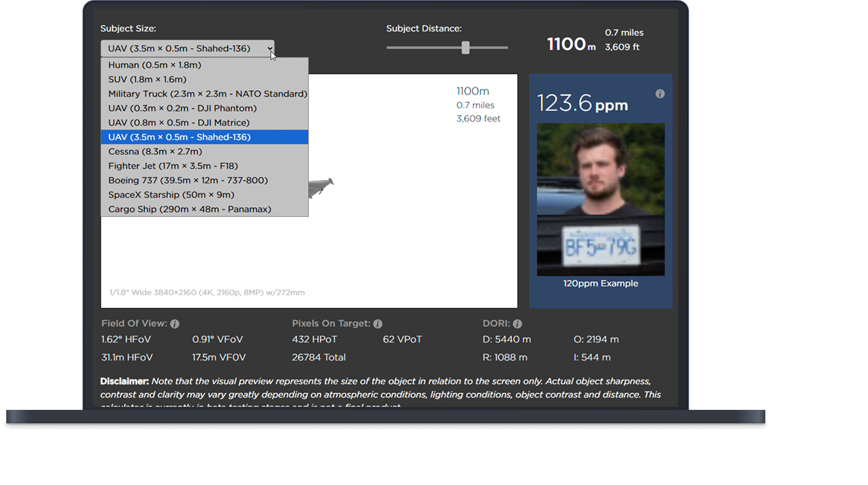Viewport: 868px width, 485px height.
Task: Click the info icon beside Pixels On Target
Action: tap(377, 324)
